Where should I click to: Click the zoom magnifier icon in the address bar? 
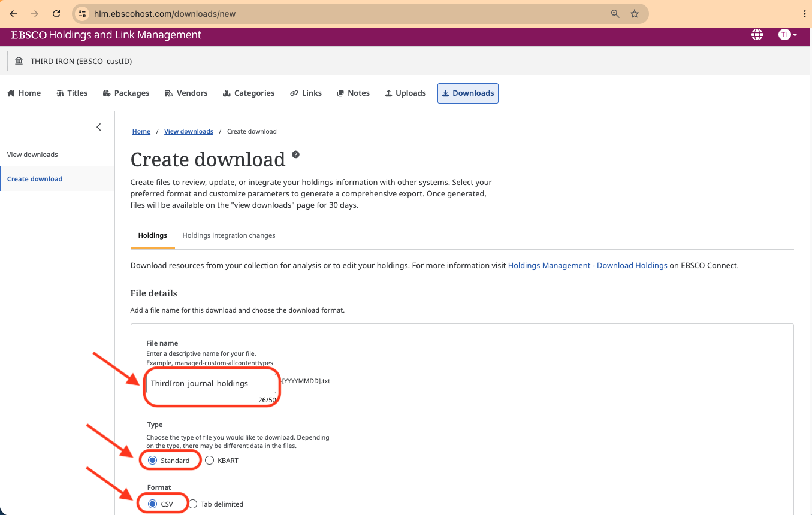click(x=615, y=14)
